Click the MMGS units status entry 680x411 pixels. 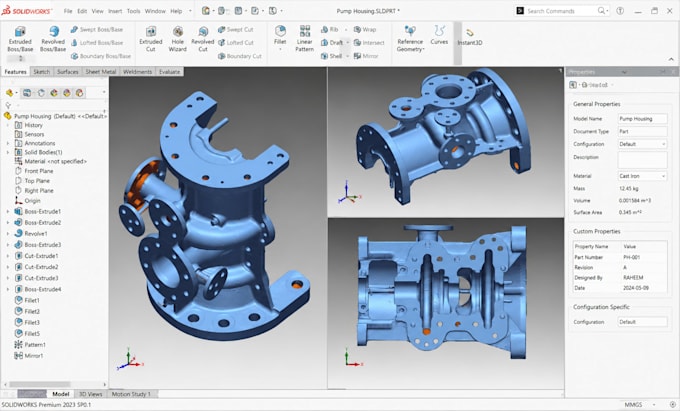coord(633,404)
